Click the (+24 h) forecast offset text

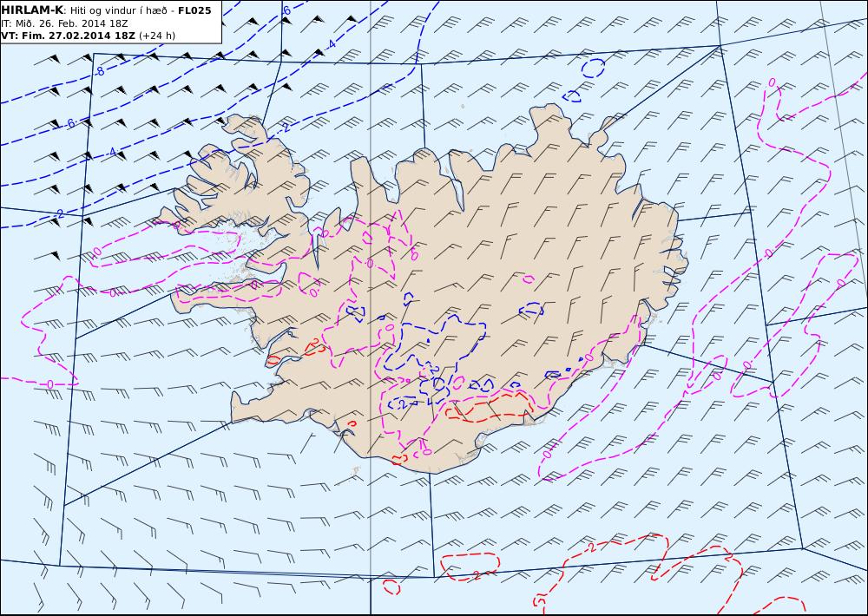[156, 36]
